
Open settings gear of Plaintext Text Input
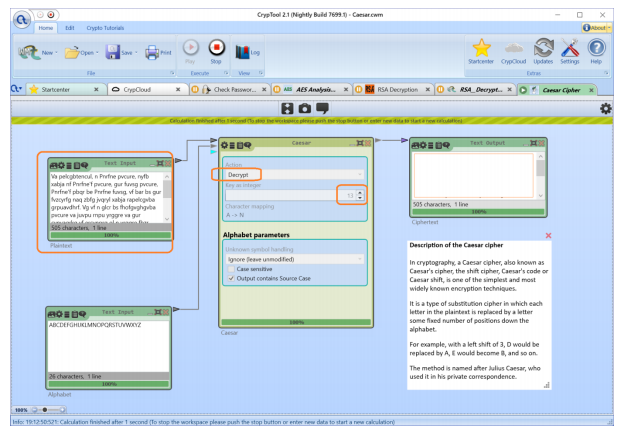(61, 165)
